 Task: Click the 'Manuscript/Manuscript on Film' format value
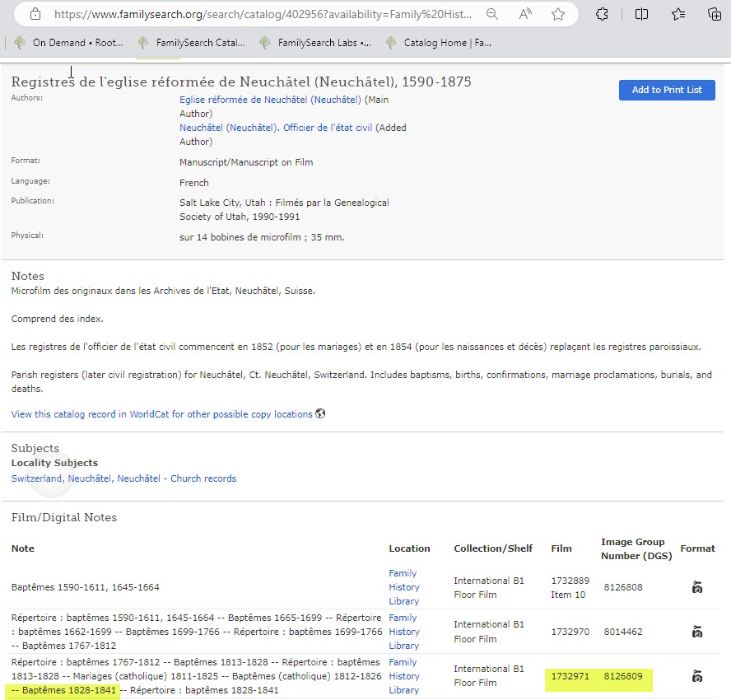[246, 162]
